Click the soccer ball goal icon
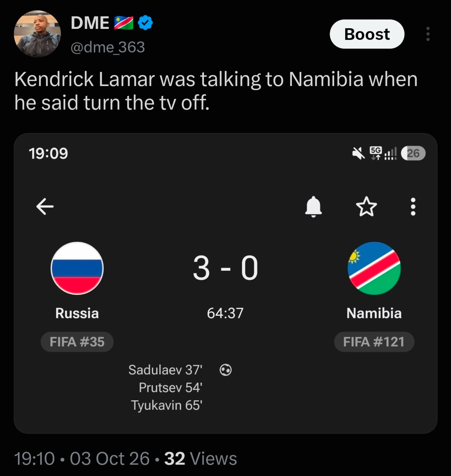This screenshot has height=476, width=451. pyautogui.click(x=225, y=370)
